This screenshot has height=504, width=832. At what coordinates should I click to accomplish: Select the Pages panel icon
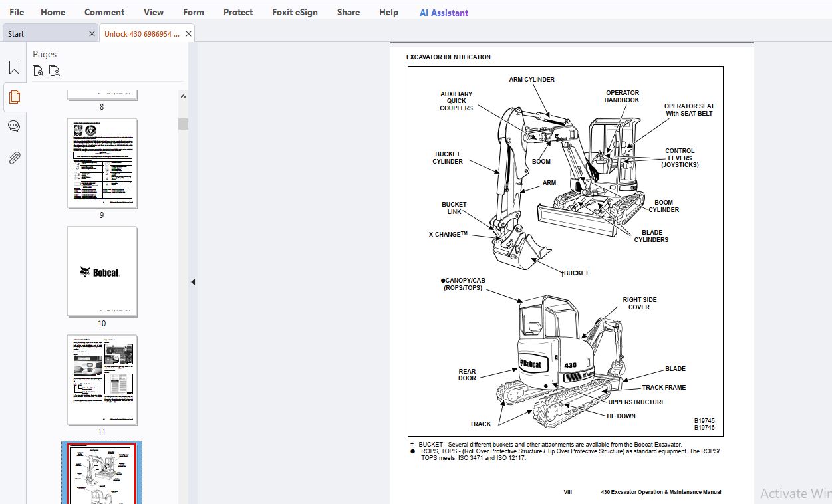tap(14, 97)
